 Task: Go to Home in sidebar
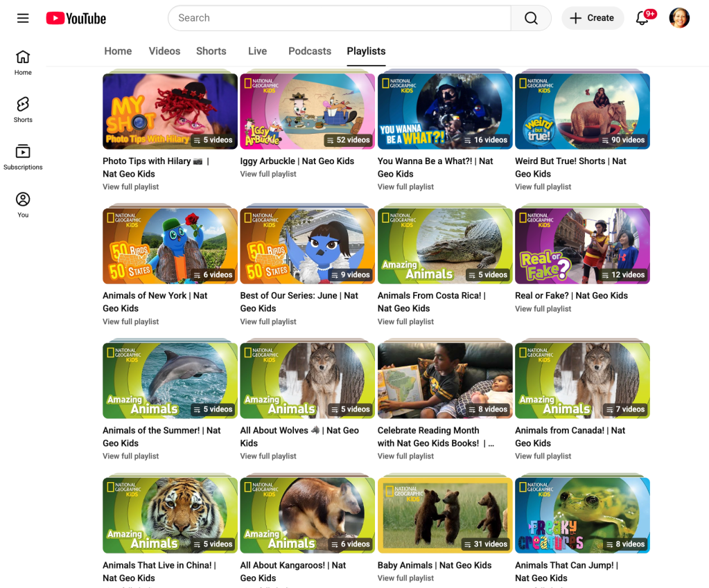tap(23, 62)
